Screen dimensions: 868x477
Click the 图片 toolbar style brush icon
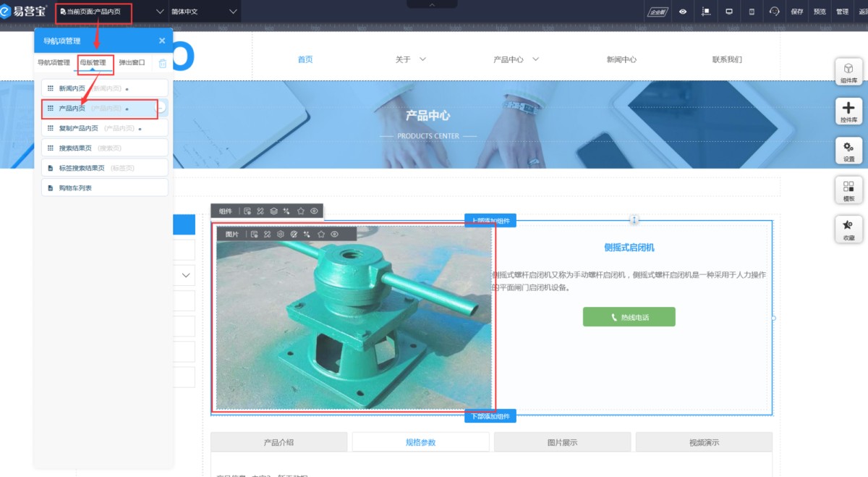click(267, 235)
